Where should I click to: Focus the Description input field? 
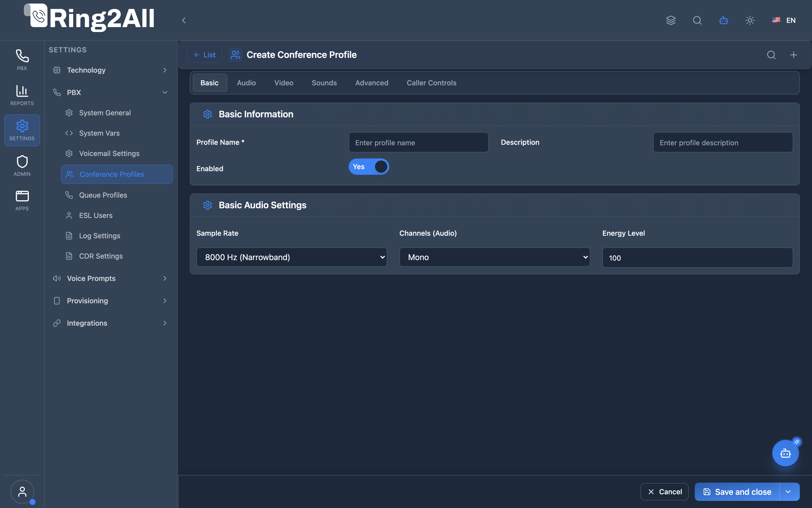click(723, 142)
